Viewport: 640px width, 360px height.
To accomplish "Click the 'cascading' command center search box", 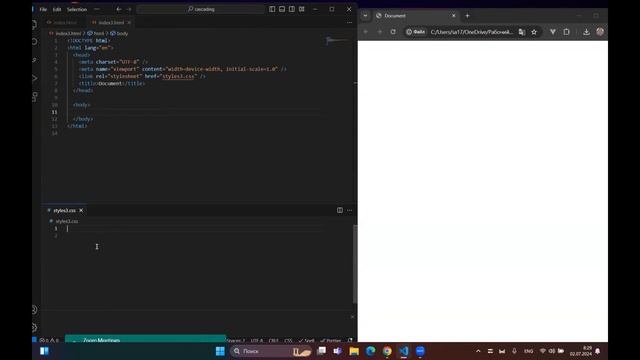I will tap(200, 9).
